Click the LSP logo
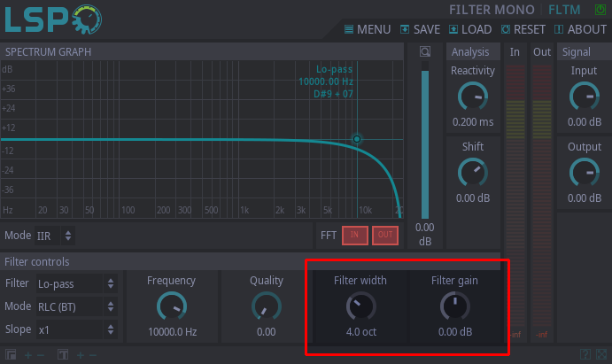The height and width of the screenshot is (364, 612). [53, 19]
